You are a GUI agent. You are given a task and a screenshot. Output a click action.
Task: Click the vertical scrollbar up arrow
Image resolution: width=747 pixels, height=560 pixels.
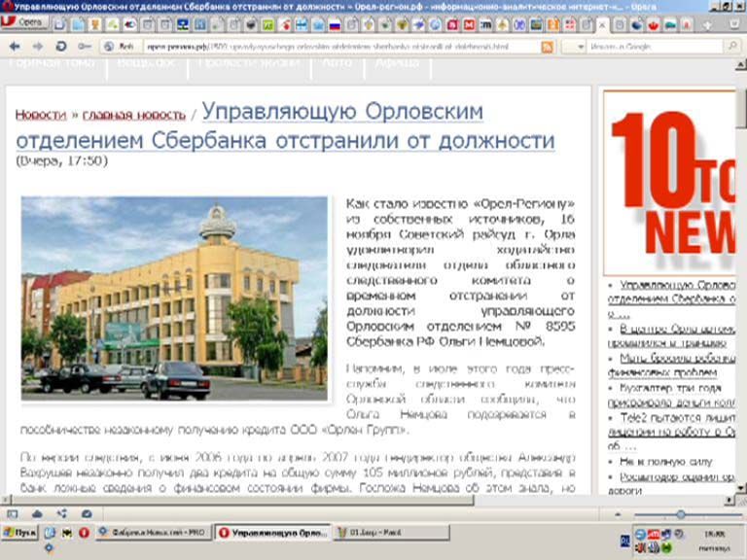(741, 65)
